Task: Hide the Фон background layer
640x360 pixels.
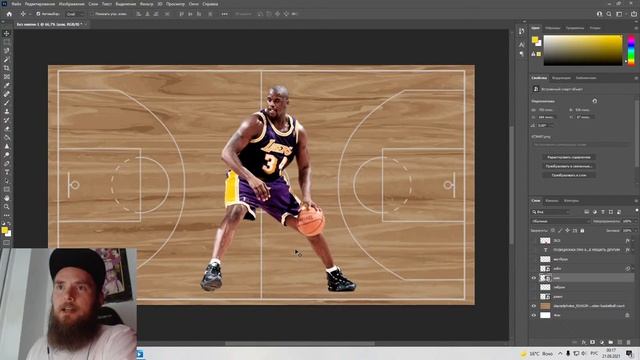Action: click(x=533, y=315)
